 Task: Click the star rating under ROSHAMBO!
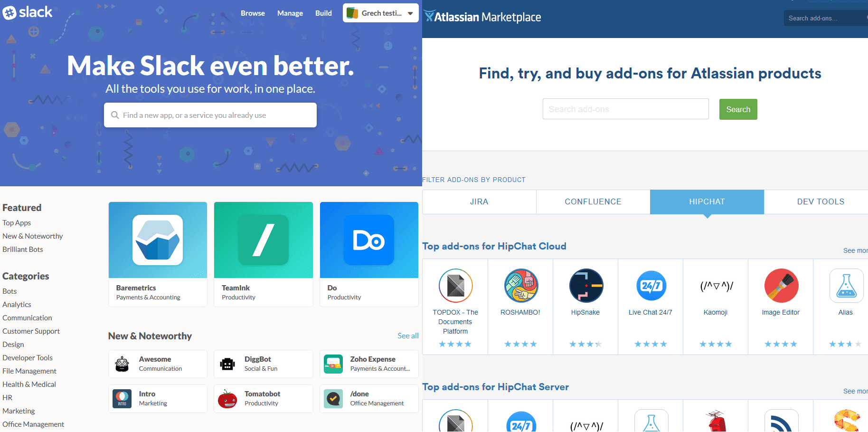[520, 344]
